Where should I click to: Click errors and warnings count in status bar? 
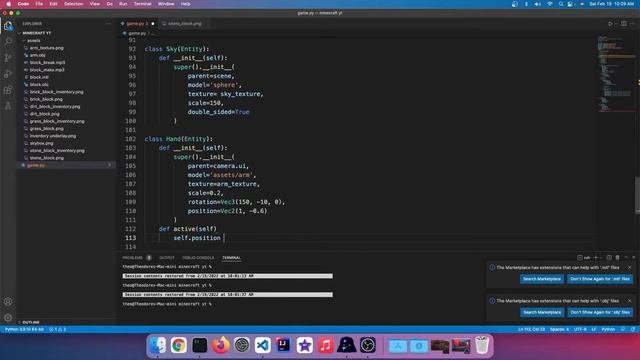pos(58,329)
